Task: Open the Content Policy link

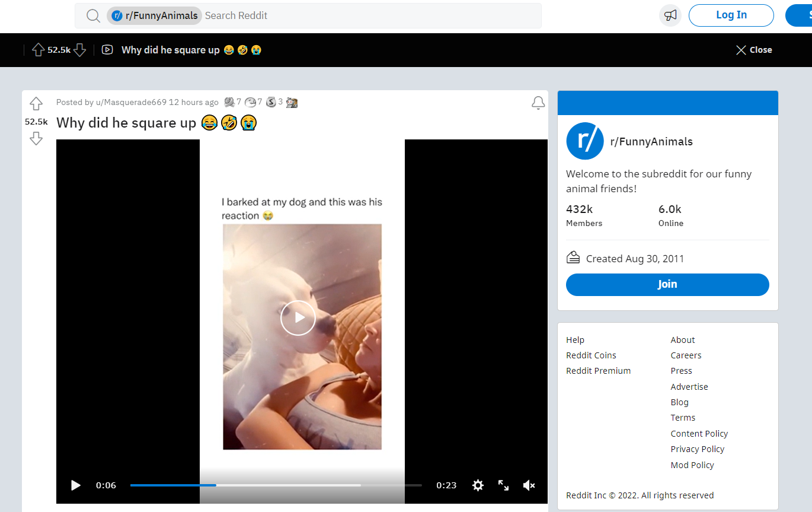Action: coord(699,434)
